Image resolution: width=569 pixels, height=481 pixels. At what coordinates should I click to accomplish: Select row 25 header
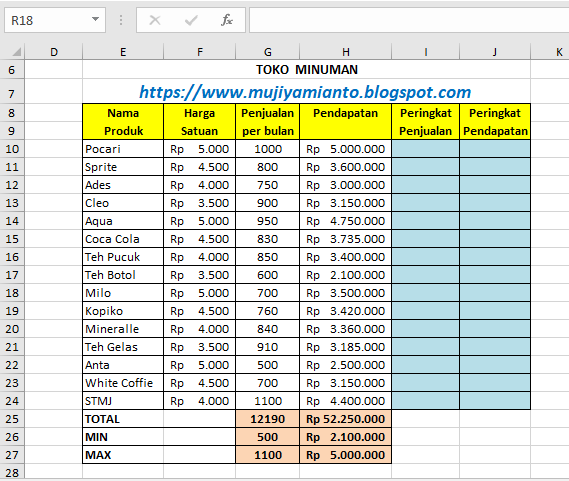pos(12,419)
